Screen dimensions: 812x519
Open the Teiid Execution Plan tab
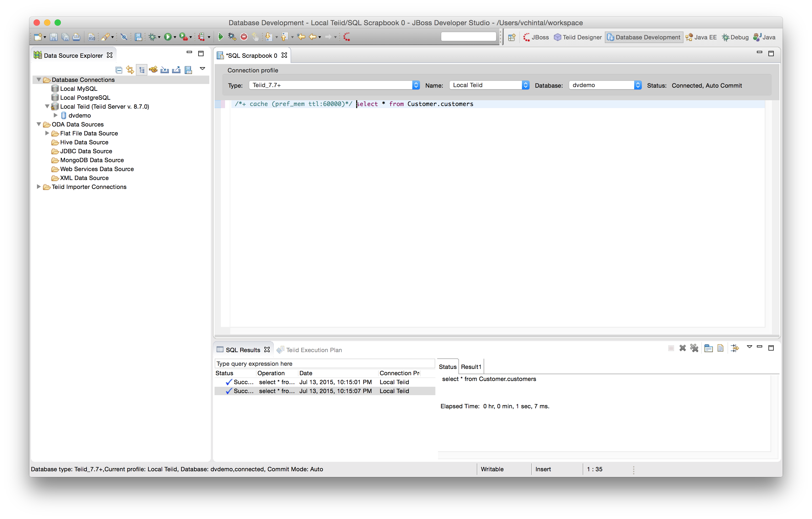[x=314, y=350]
